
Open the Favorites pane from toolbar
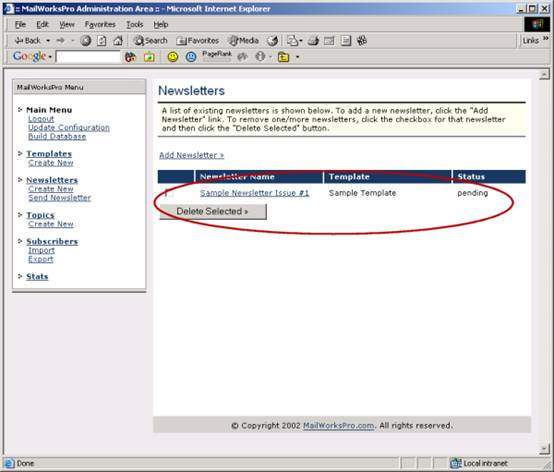pos(198,41)
